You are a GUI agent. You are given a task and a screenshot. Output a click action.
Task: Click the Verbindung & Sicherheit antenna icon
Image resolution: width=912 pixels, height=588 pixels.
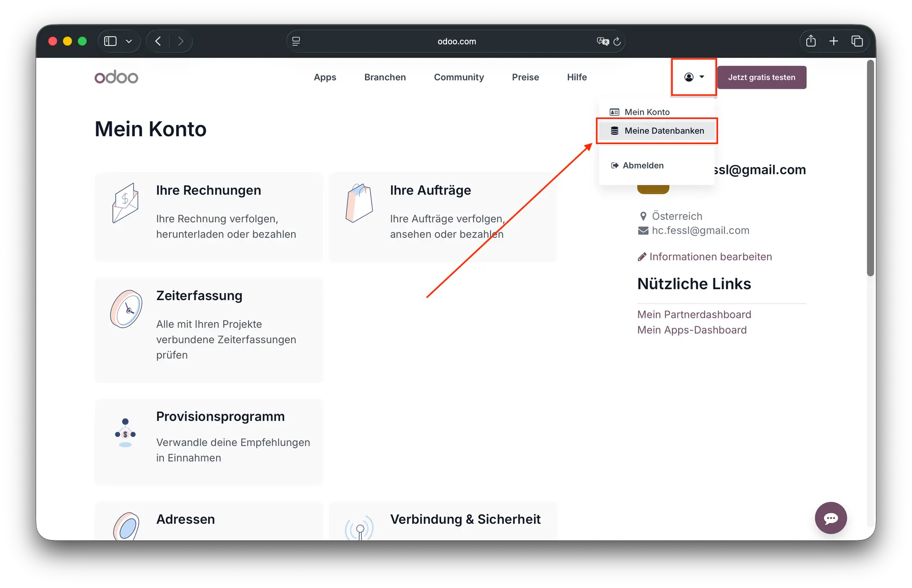pos(360,527)
